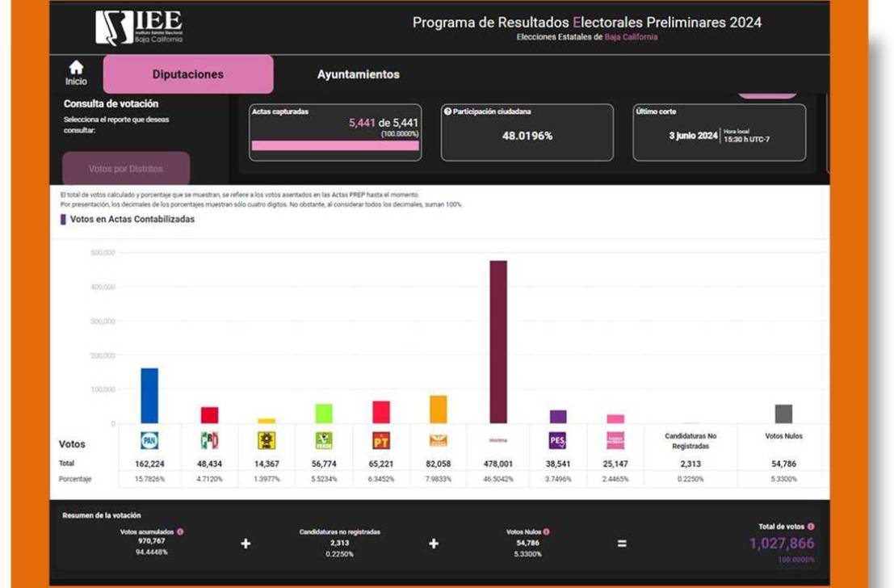The height and width of the screenshot is (588, 894).
Task: Click the IEE Baja California logo
Action: pyautogui.click(x=139, y=27)
